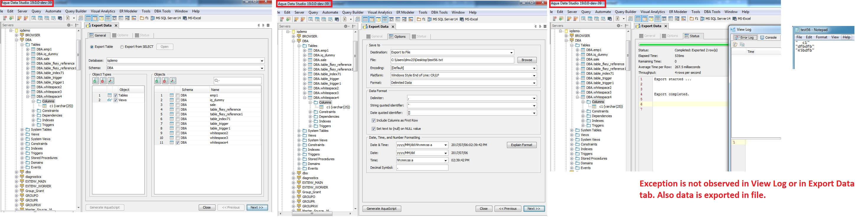868x223 pixels.
Task: Click the Objects search filter field
Action: pos(238,81)
